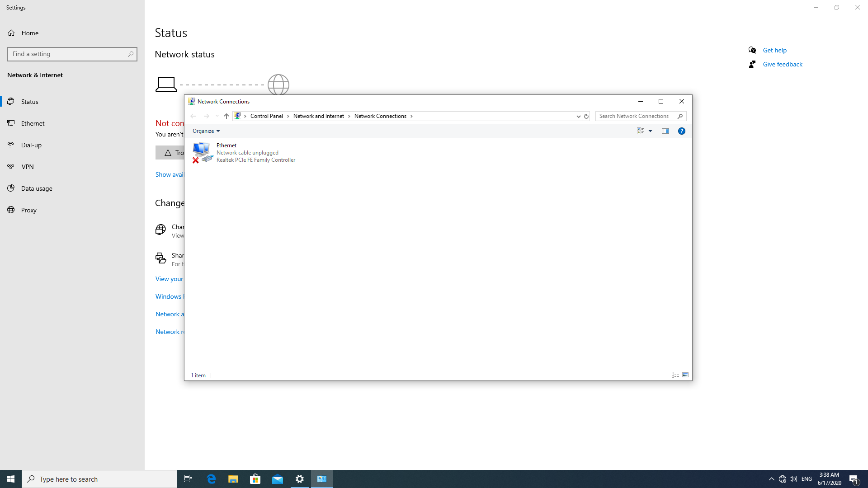
Task: Click the Get help link
Action: tap(774, 50)
